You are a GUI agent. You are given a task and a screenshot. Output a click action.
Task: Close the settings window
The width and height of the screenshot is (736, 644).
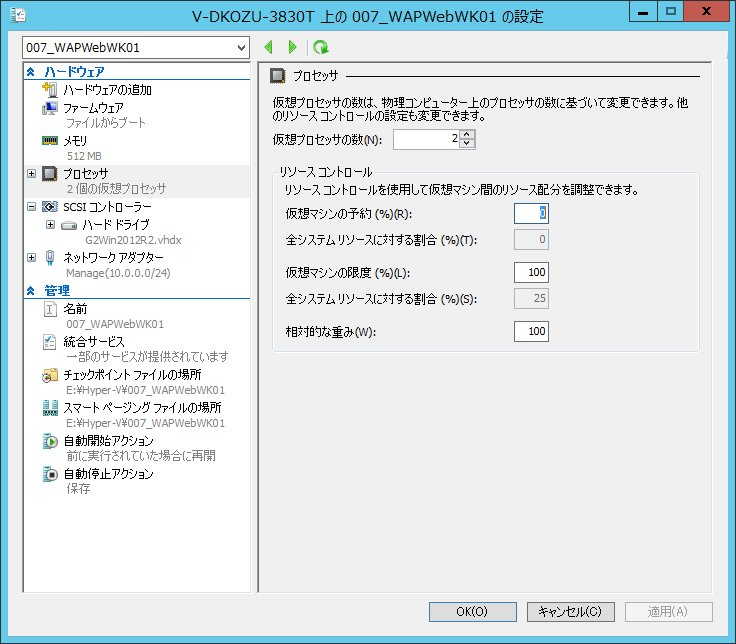point(706,11)
